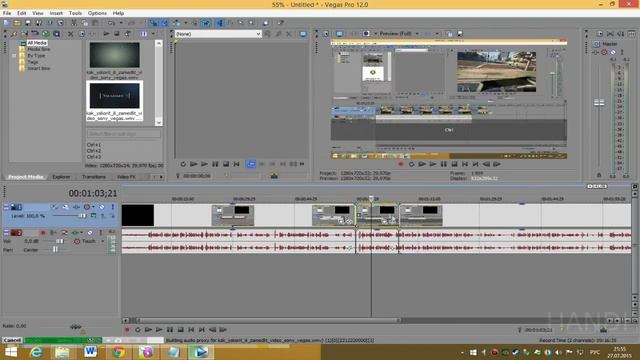Expand the By Type tree node
The image size is (640, 360).
(14, 56)
